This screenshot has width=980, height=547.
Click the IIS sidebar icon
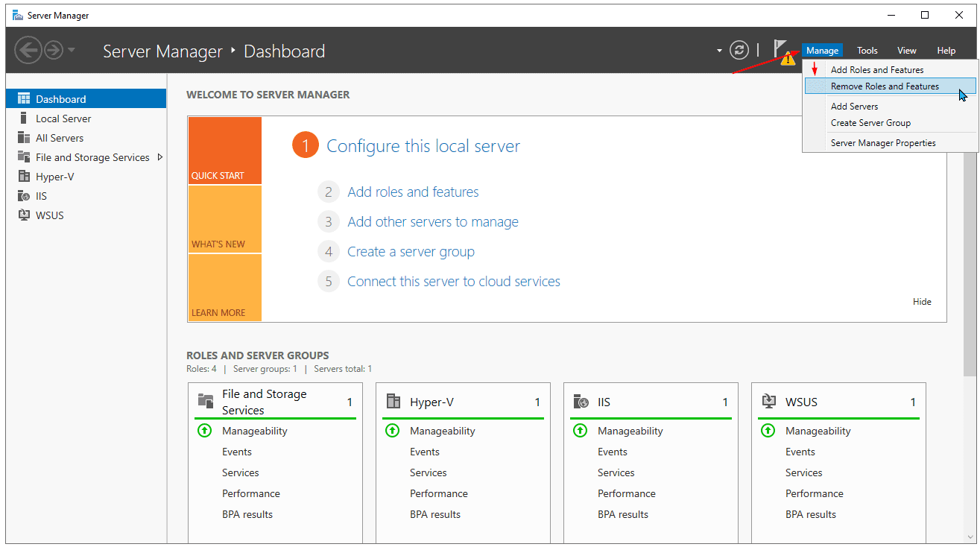(23, 195)
